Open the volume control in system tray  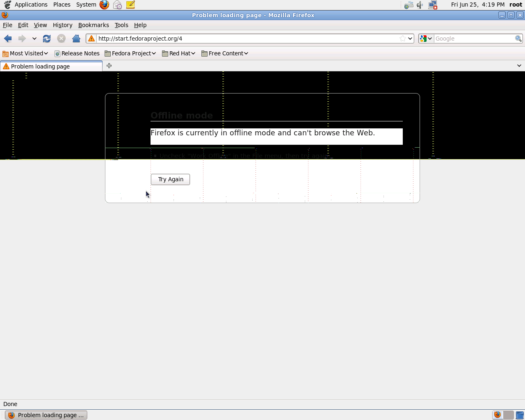420,5
